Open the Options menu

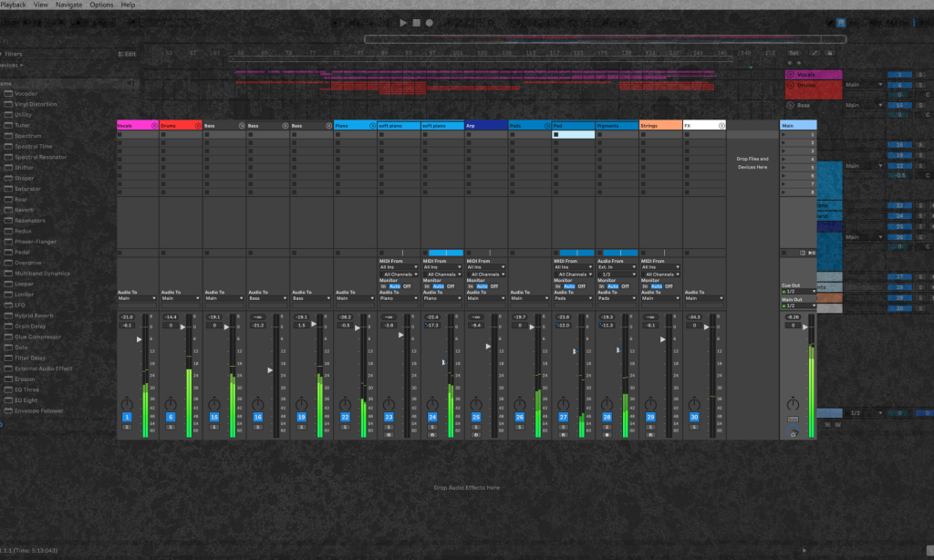(102, 5)
